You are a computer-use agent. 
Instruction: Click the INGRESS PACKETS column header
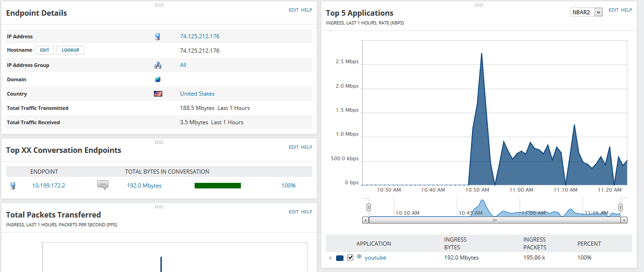[535, 243]
